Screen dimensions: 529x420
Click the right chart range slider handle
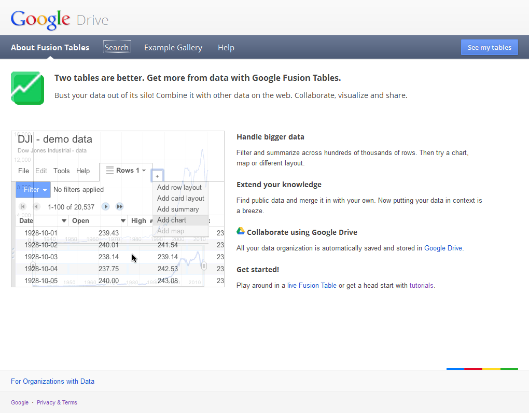tap(204, 266)
